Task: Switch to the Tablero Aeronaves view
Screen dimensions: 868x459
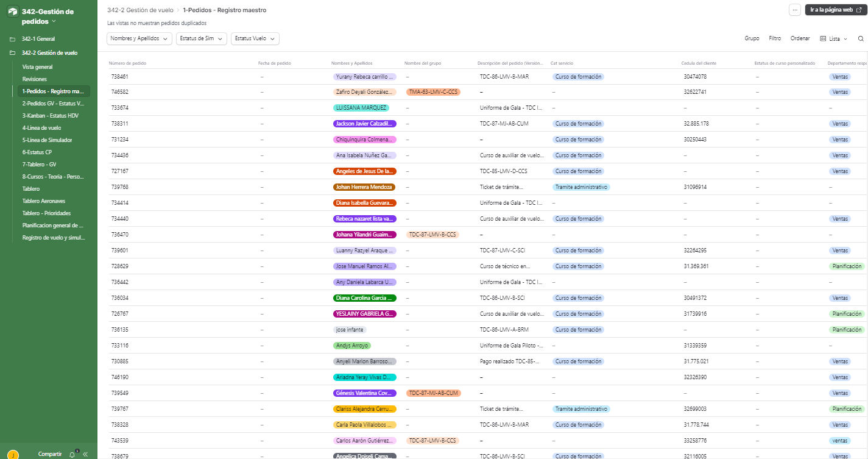Action: click(x=45, y=201)
